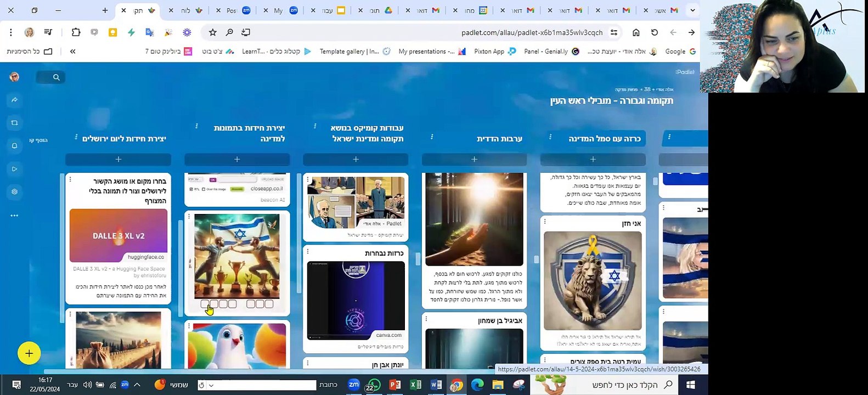The image size is (868, 395).
Task: Click the Google Translate extension icon
Action: 149,32
